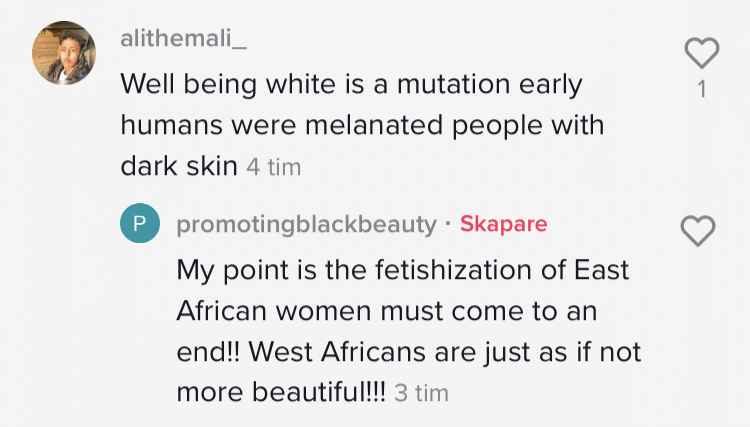
Task: Visit the promotingblackbeauty username link
Action: [x=307, y=224]
